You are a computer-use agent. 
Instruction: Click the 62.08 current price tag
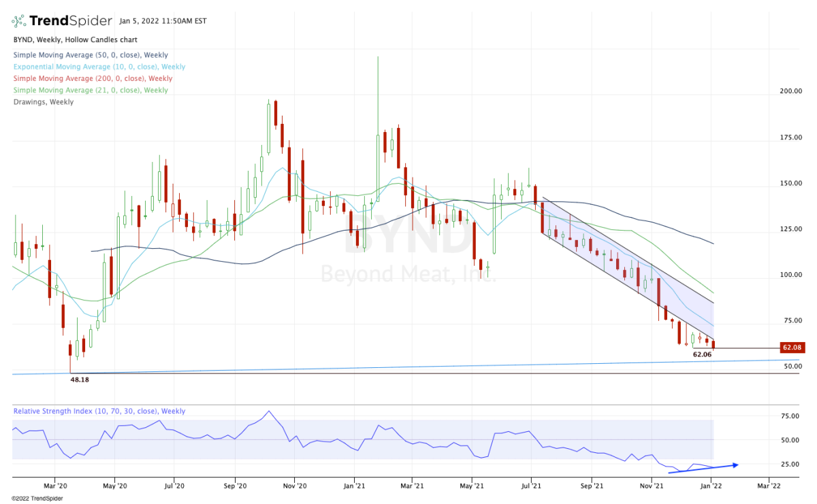pyautogui.click(x=793, y=348)
